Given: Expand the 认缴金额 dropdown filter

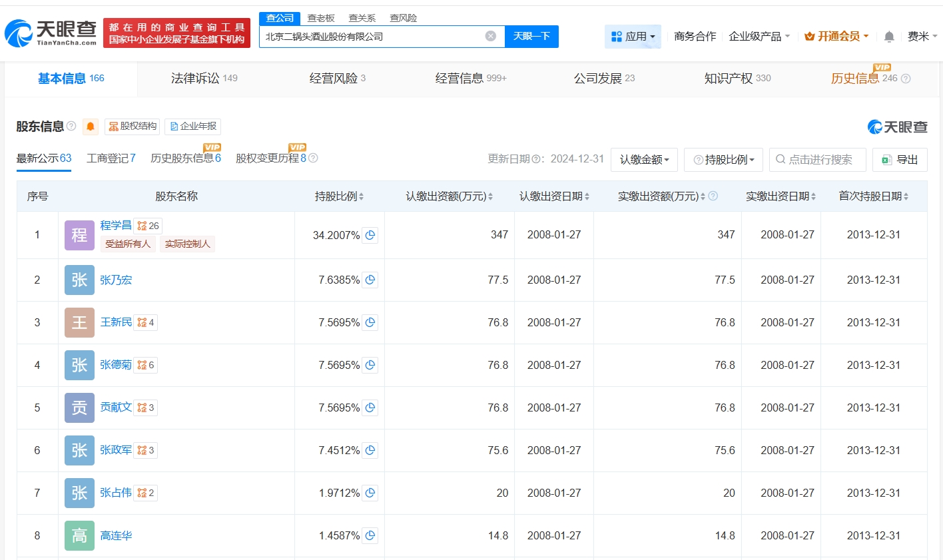Looking at the screenshot, I should coord(644,160).
